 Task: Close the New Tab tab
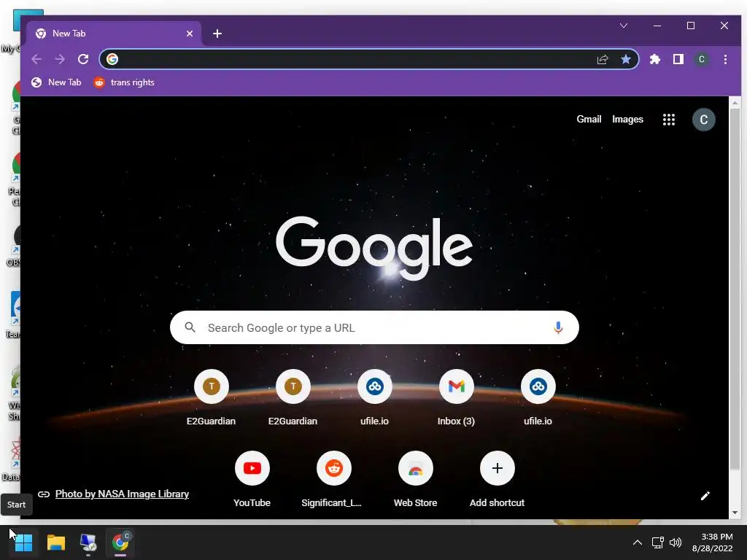[x=190, y=34]
